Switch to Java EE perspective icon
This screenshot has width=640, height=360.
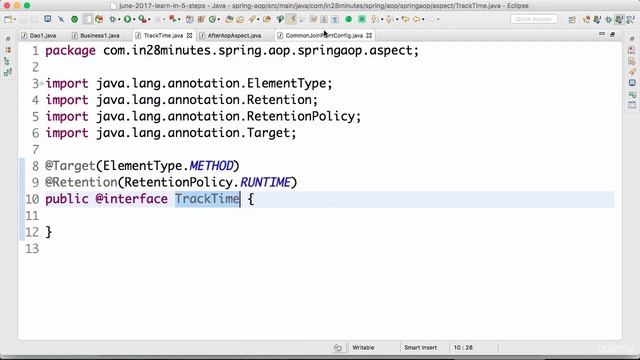pos(586,20)
